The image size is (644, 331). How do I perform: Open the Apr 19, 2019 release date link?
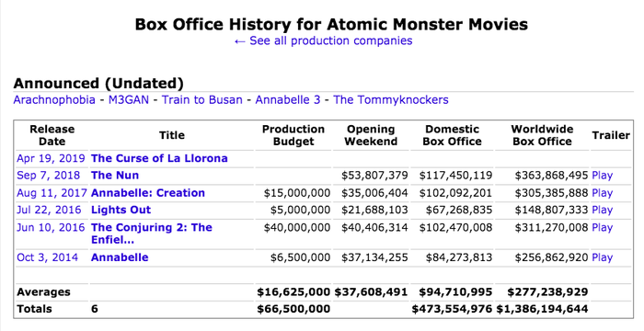click(51, 158)
